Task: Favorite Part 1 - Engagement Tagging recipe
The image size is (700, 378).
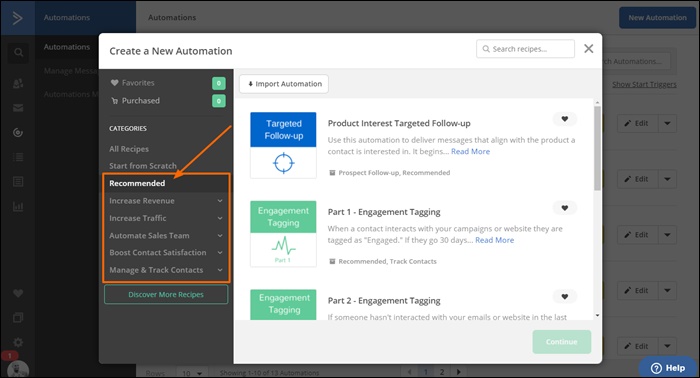Action: (x=565, y=208)
